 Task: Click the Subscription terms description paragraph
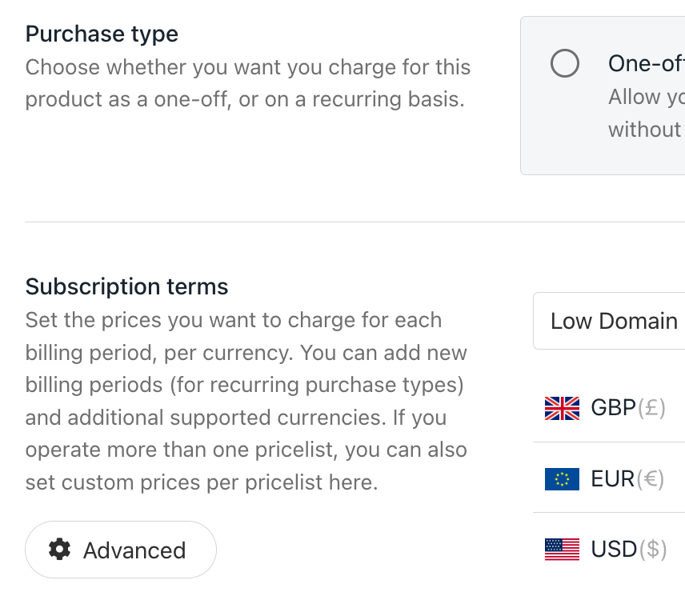(246, 401)
